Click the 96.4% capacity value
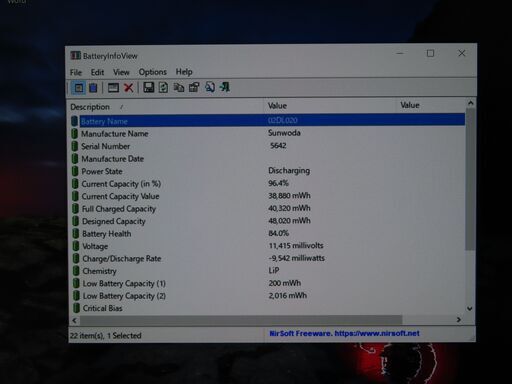 click(x=279, y=183)
